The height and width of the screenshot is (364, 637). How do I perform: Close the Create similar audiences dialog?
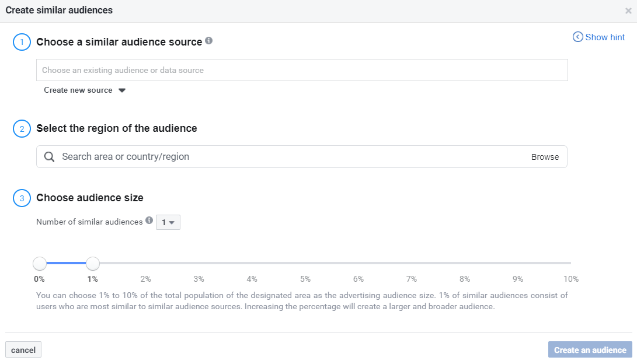pos(628,10)
